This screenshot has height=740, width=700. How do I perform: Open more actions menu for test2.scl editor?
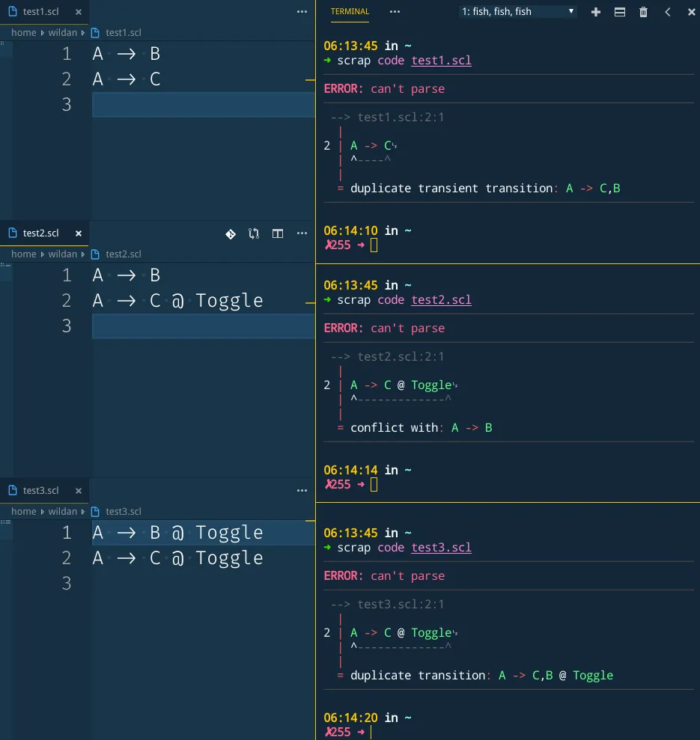point(302,233)
